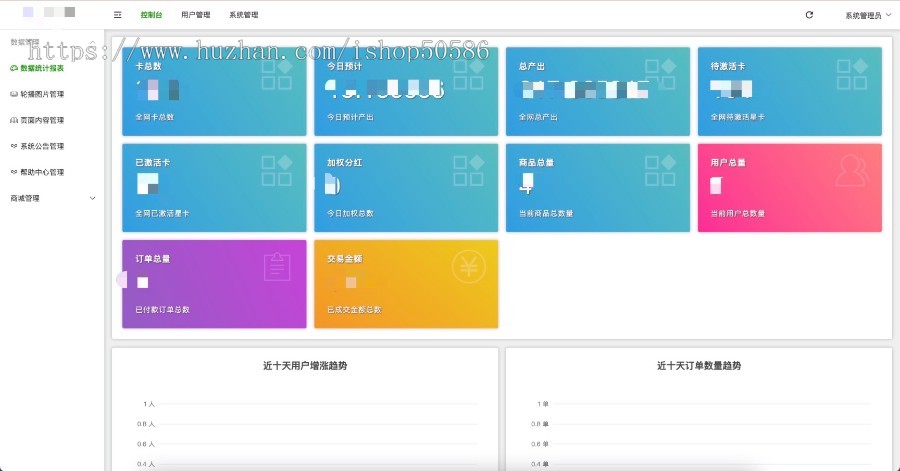Click the squares icon on 今日预计 card
The height and width of the screenshot is (471, 900).
pos(469,74)
